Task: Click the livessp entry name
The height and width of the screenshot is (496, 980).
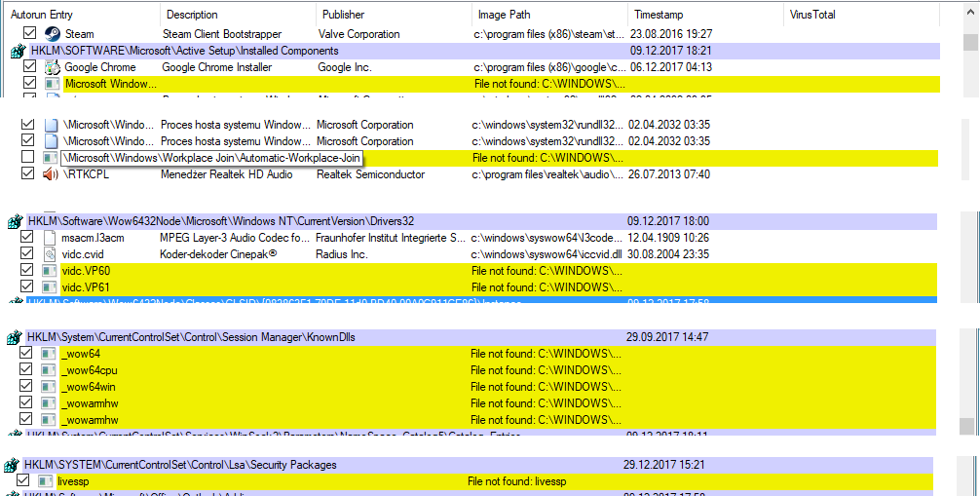Action: 73,481
